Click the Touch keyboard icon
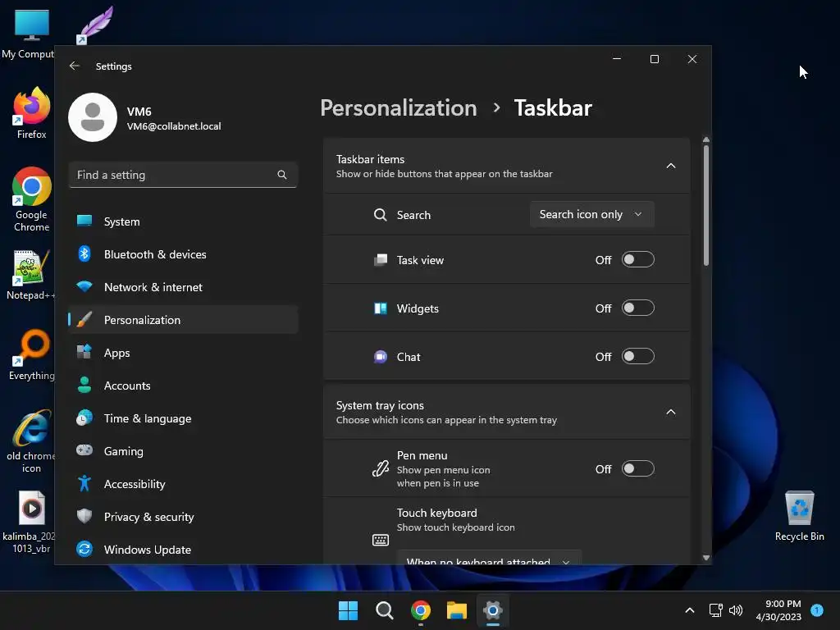Viewport: 840px width, 630px height. (381, 540)
